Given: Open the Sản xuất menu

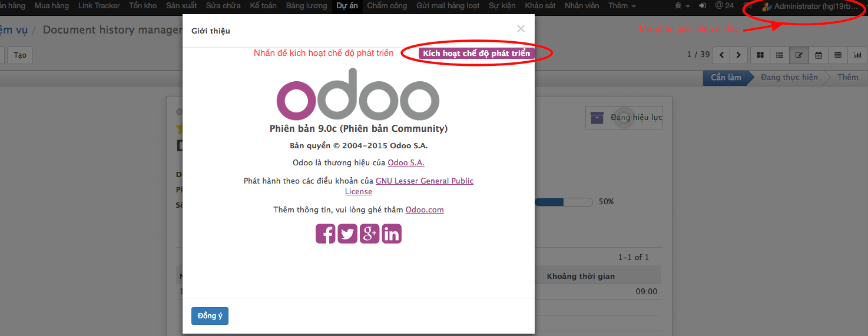Looking at the screenshot, I should tap(181, 6).
